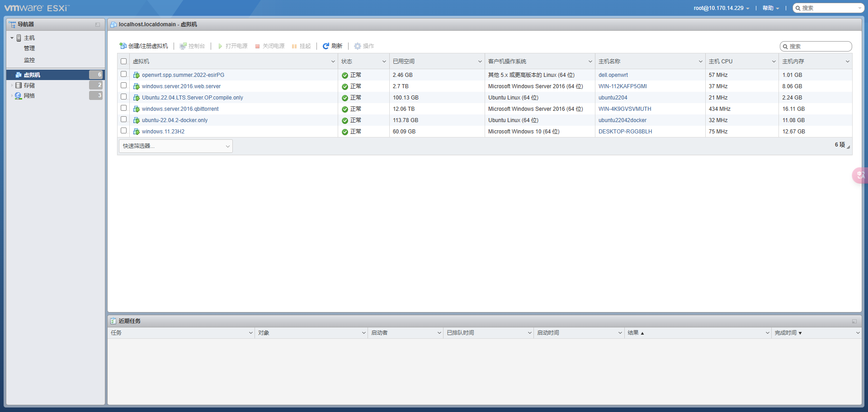Tick the windows.11.23H2 row checkbox
Viewport: 868px width, 412px height.
(x=123, y=131)
